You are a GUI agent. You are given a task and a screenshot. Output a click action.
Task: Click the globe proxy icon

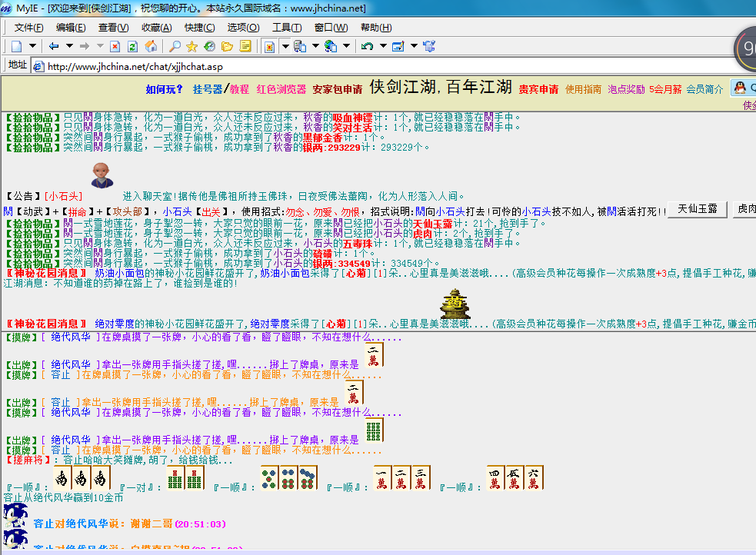pos(331,46)
